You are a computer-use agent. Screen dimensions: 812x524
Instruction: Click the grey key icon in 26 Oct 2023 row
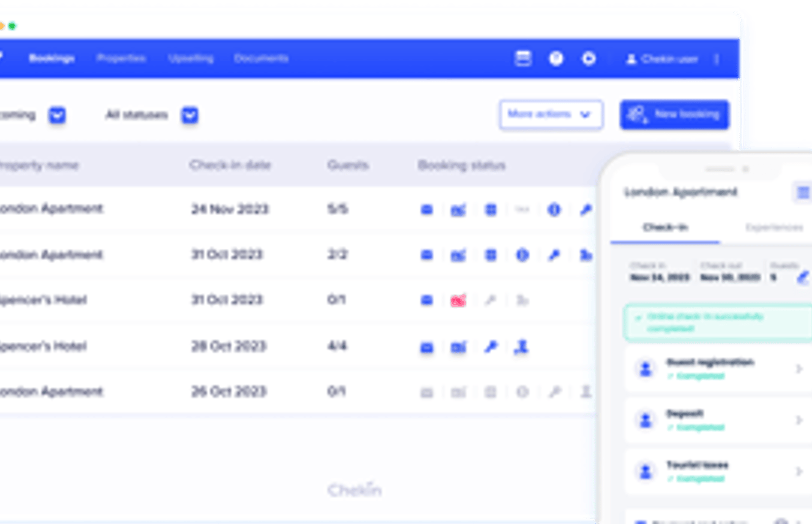554,392
